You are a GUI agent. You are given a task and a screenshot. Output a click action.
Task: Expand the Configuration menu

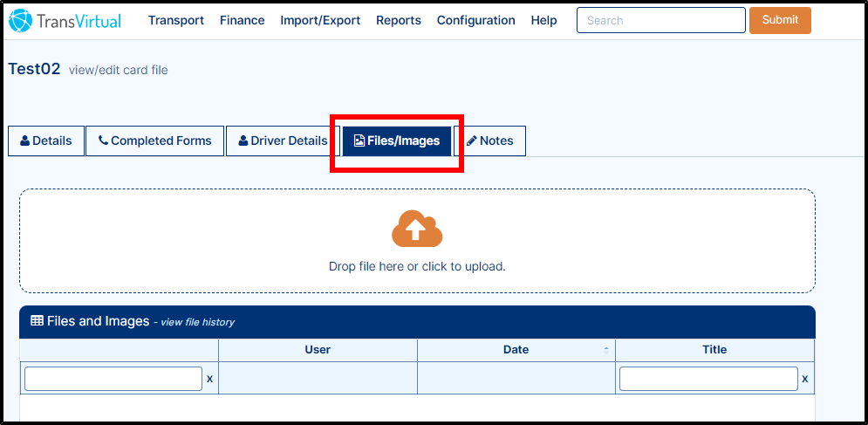tap(476, 20)
